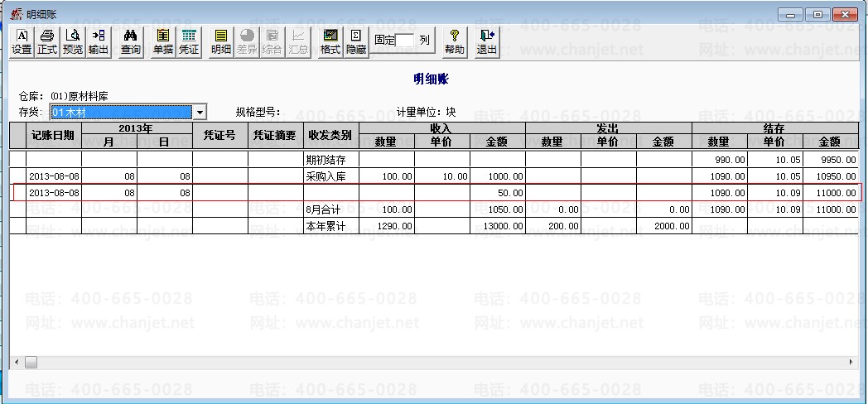868x404 pixels.
Task: Click the 规格型号 label
Action: [258, 113]
